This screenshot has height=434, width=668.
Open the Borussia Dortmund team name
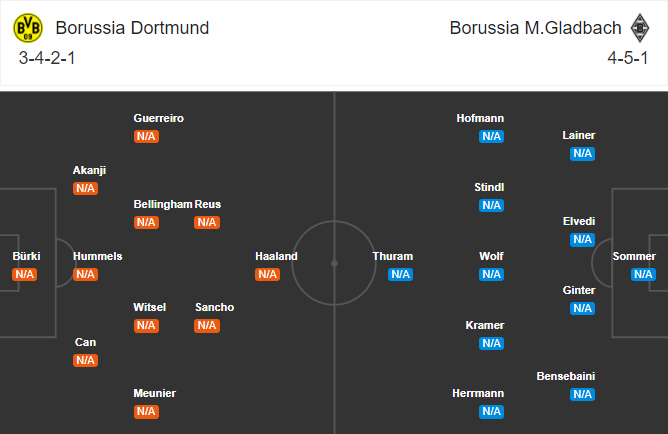point(132,28)
